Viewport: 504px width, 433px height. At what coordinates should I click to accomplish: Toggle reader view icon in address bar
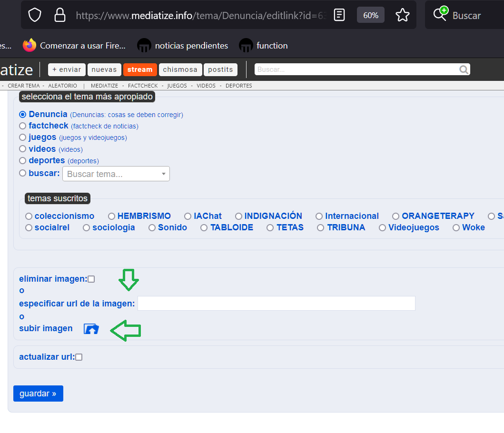(339, 15)
